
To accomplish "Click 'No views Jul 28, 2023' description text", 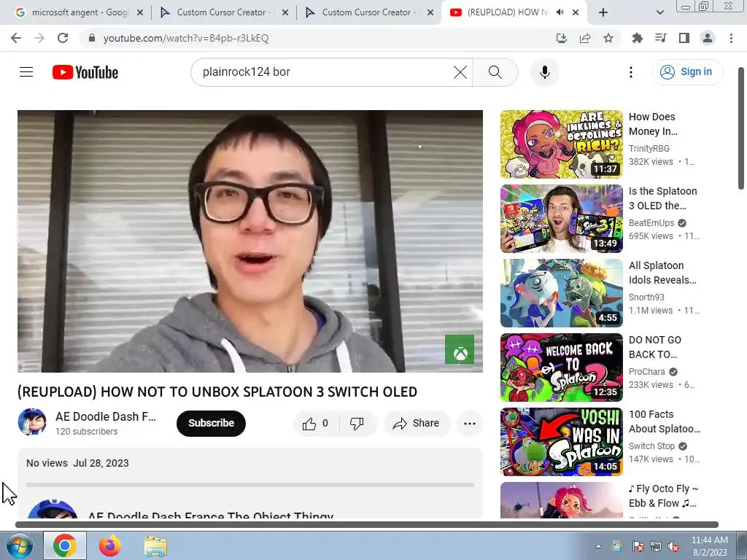I will [77, 463].
